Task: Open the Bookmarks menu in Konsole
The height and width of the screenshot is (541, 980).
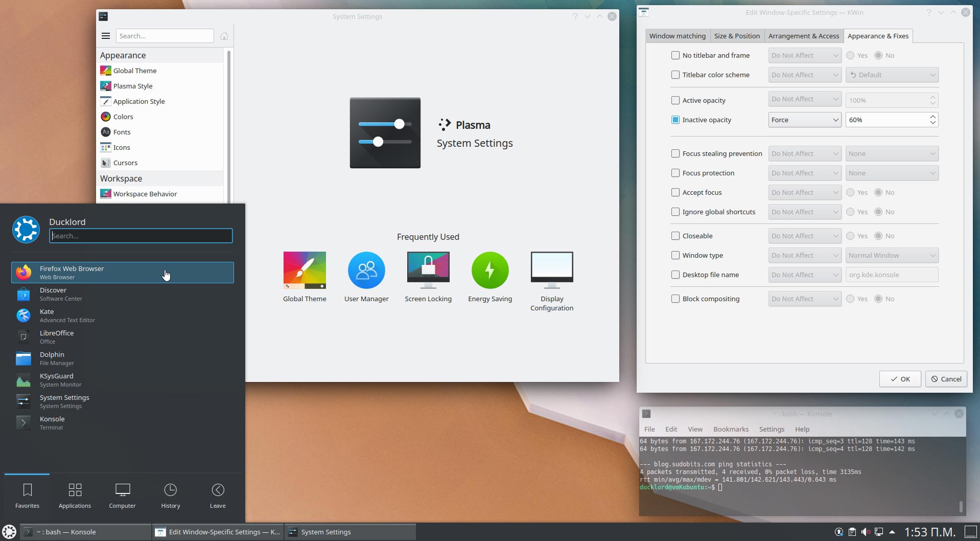Action: (731, 429)
